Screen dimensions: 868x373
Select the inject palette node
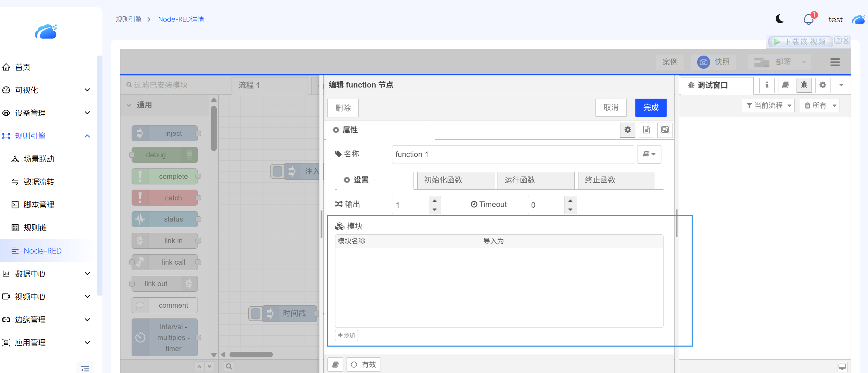point(165,133)
